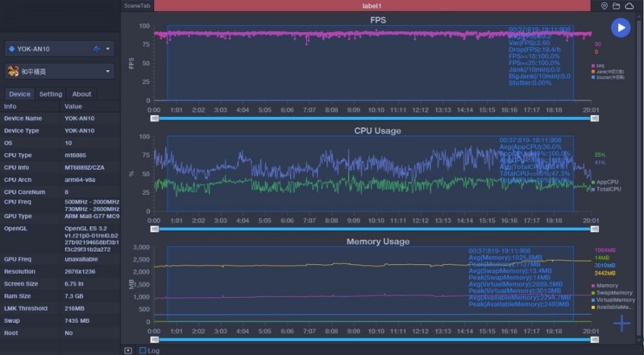Screen dimensions: 644x355
Task: Toggle SwapMemory series in legend
Action: (x=612, y=293)
